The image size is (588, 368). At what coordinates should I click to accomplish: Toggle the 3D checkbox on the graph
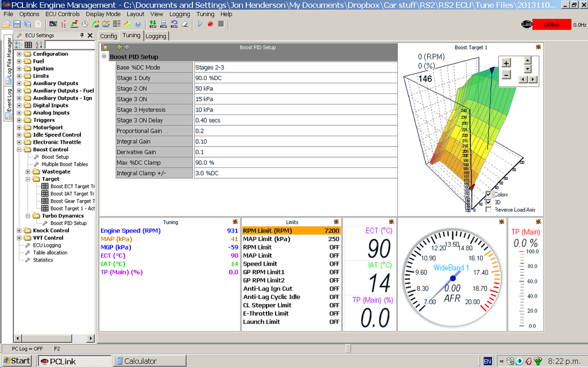point(488,202)
